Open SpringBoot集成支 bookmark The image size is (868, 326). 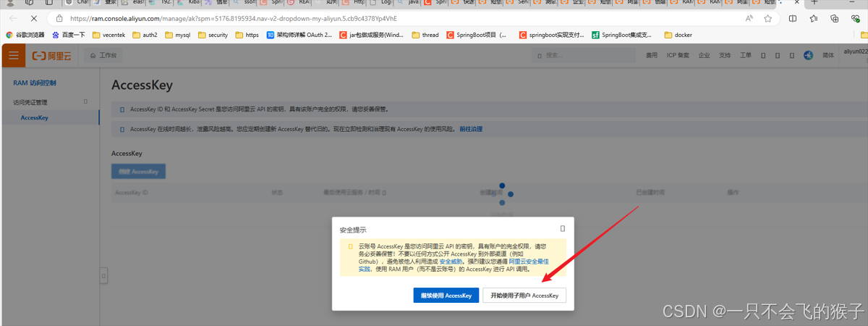click(622, 34)
